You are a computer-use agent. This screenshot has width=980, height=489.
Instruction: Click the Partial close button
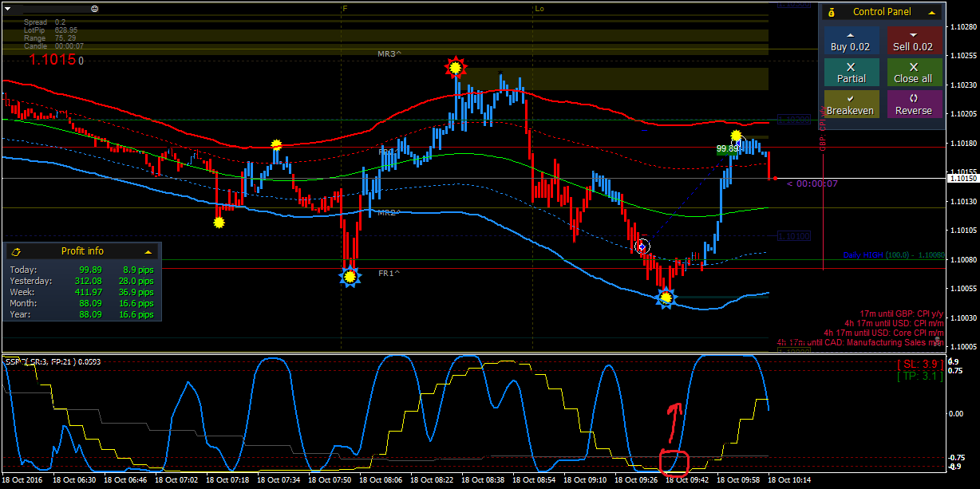852,73
